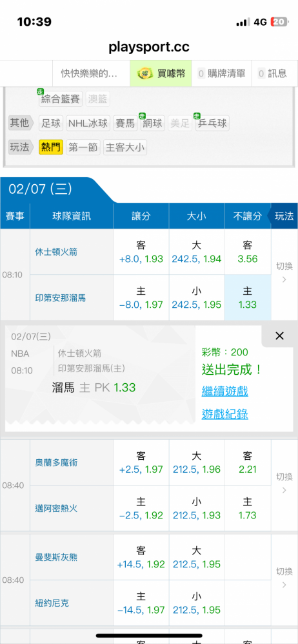Click the playsport.cc address bar
Image resolution: width=298 pixels, height=644 pixels.
pos(149,47)
